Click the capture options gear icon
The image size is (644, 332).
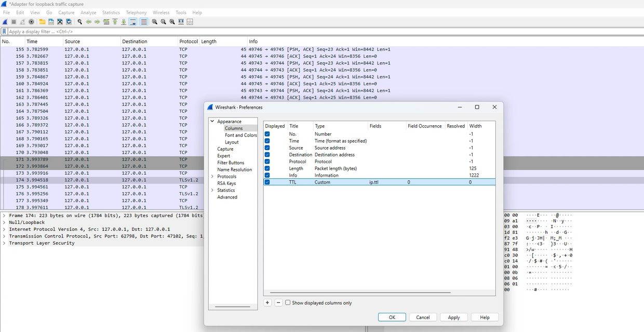(x=31, y=22)
